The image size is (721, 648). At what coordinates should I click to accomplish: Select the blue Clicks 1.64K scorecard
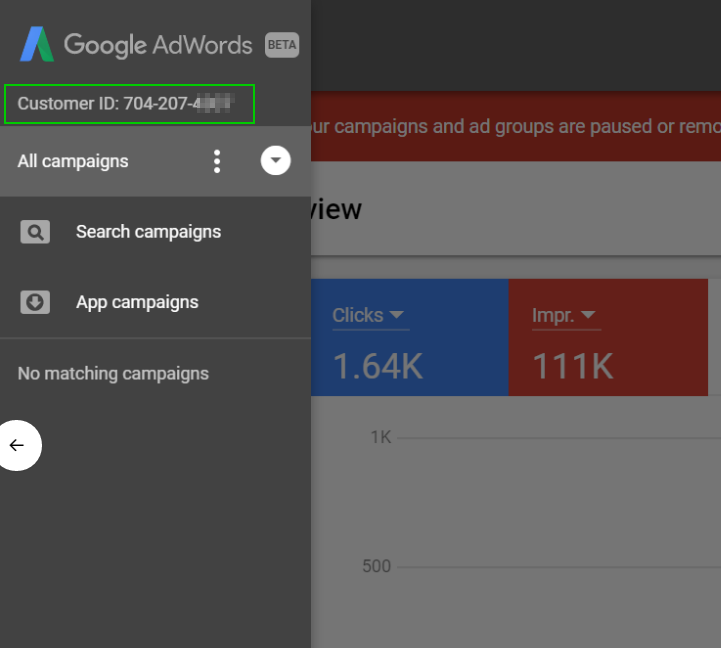pos(410,338)
